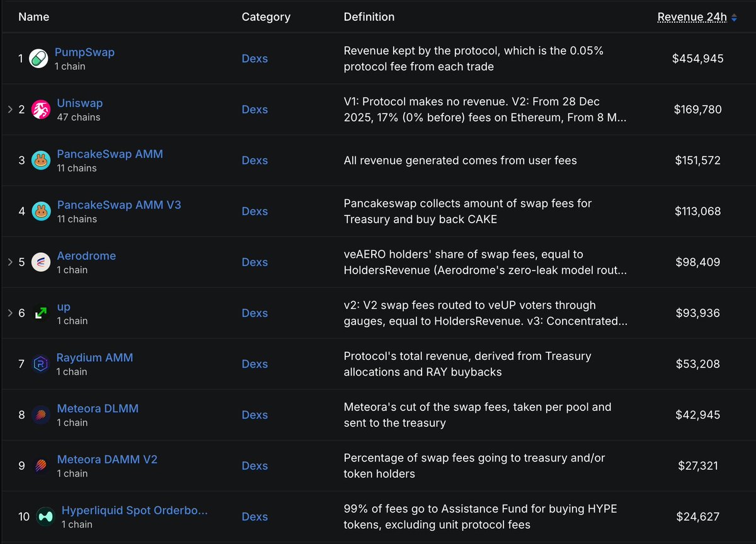The width and height of the screenshot is (756, 544).
Task: Click the Dexs category in up row
Action: pyautogui.click(x=255, y=313)
